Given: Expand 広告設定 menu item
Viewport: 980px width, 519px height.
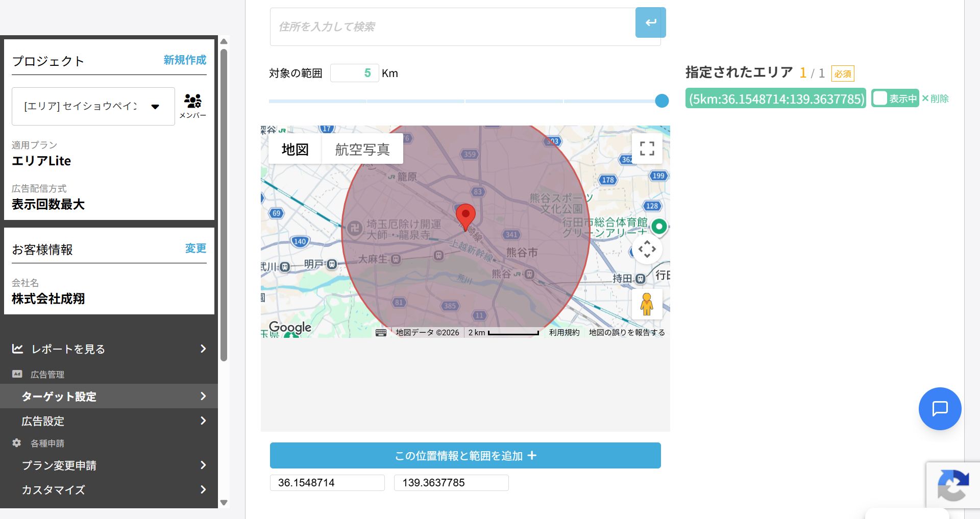Looking at the screenshot, I should pyautogui.click(x=109, y=421).
